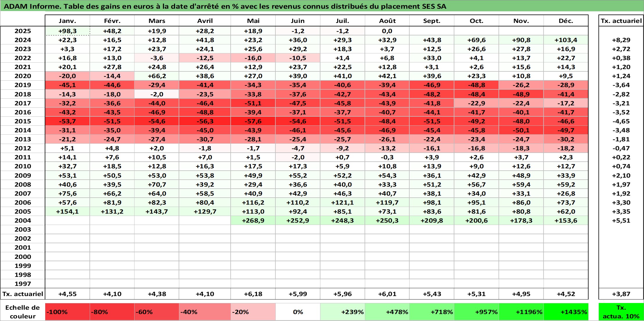This screenshot has height=321, width=644.
Task: Select the value +33,0 for September 2022
Action: [432, 58]
